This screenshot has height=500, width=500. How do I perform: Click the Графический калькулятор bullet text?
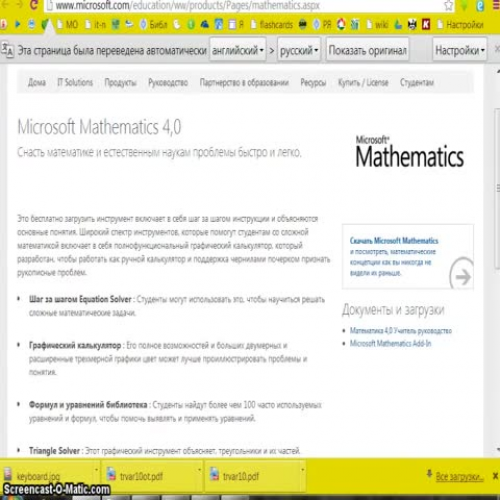tap(75, 345)
